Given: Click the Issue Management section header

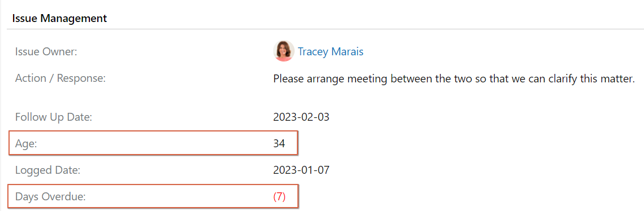Looking at the screenshot, I should tap(59, 18).
